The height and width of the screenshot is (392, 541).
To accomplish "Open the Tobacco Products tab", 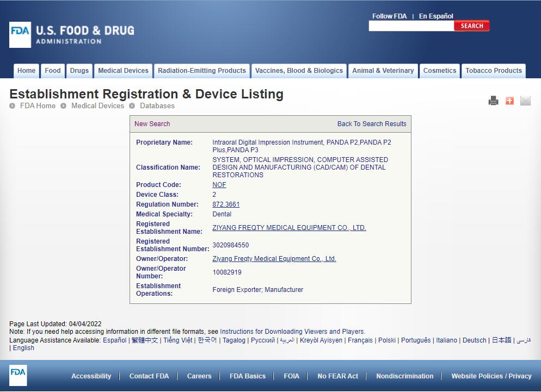I will (494, 71).
